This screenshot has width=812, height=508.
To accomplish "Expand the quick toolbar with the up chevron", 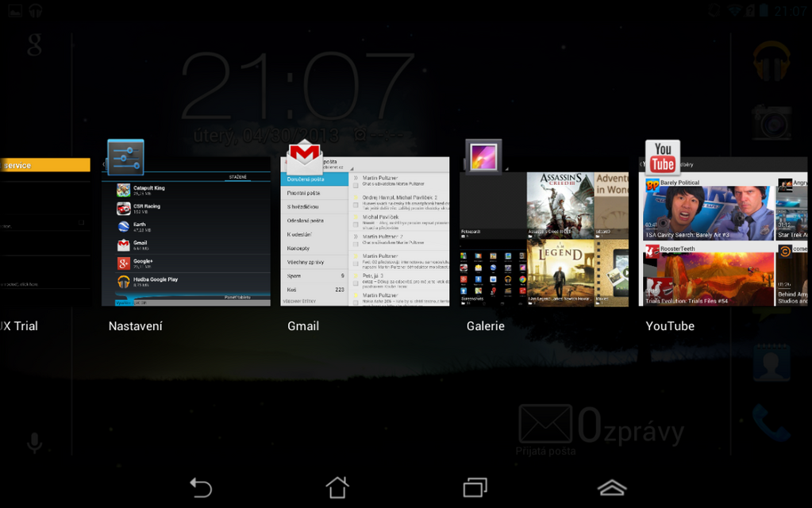I will (x=611, y=487).
